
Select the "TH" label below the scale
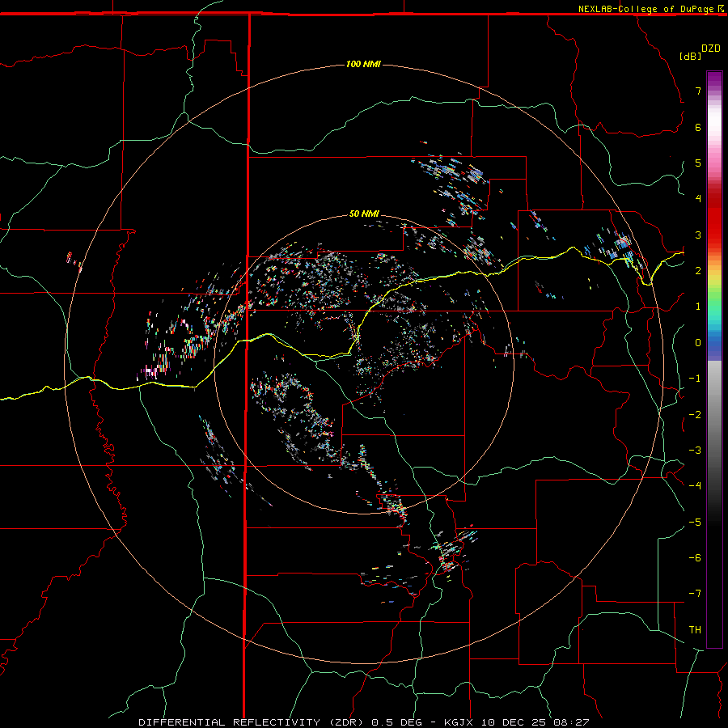pos(695,630)
